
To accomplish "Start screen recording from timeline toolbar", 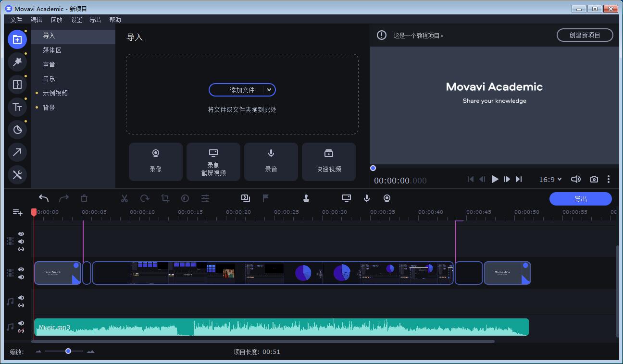I will [347, 198].
